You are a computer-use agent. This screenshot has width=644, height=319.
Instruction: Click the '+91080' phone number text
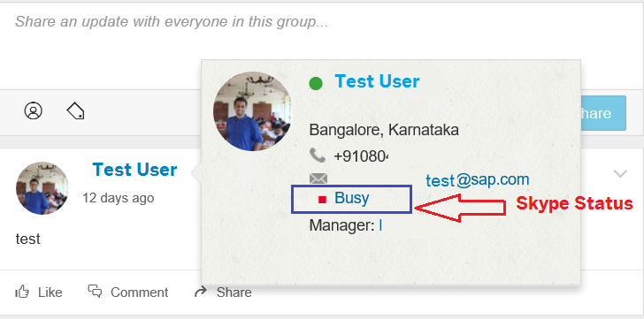[x=362, y=156]
